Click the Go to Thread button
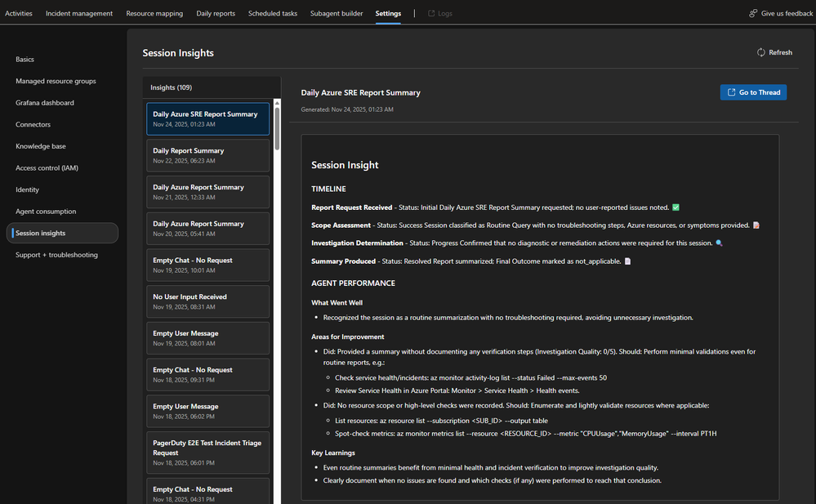The height and width of the screenshot is (504, 816). [753, 92]
